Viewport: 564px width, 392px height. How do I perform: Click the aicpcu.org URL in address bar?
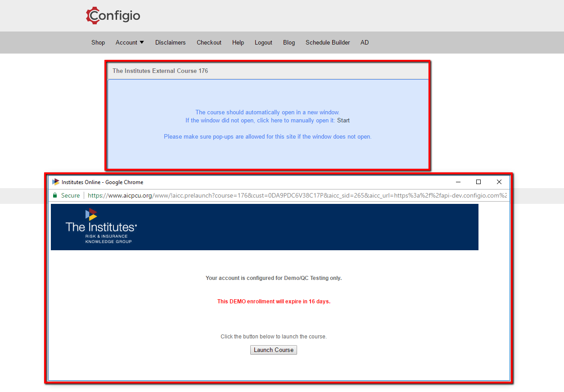click(297, 195)
